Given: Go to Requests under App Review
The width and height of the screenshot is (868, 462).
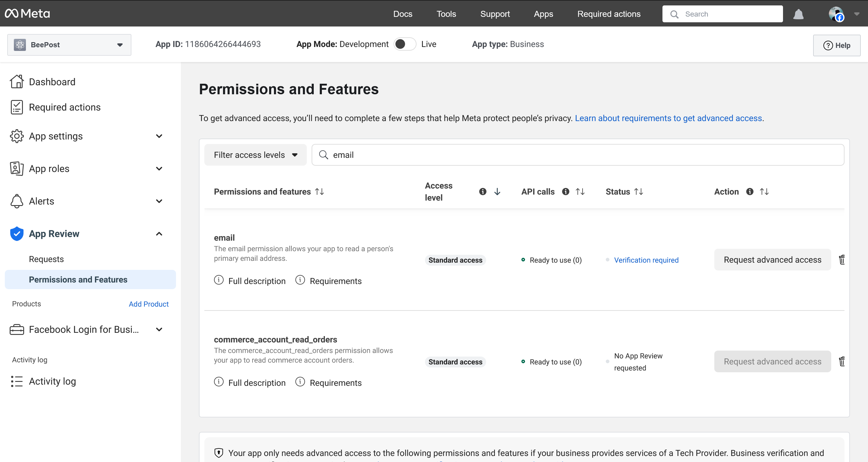Looking at the screenshot, I should (x=46, y=259).
